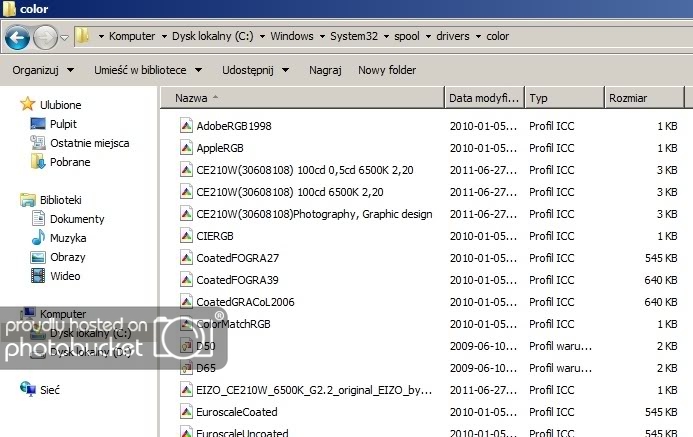This screenshot has height=437, width=693.
Task: Click Profil ICC type of AppleRGB
Action: (552, 148)
